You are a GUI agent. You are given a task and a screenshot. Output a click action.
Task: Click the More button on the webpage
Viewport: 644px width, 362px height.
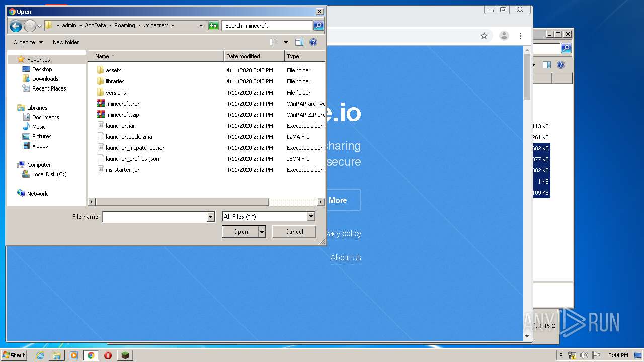coord(343,200)
